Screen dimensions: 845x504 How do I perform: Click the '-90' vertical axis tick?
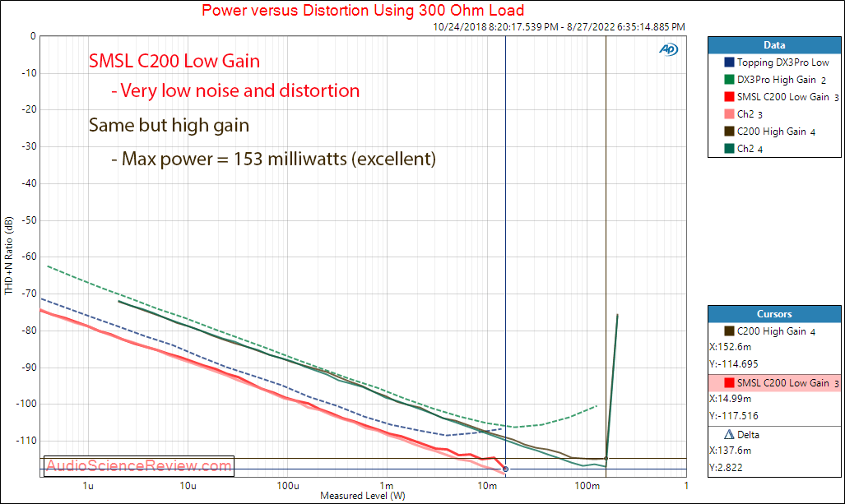pos(29,368)
